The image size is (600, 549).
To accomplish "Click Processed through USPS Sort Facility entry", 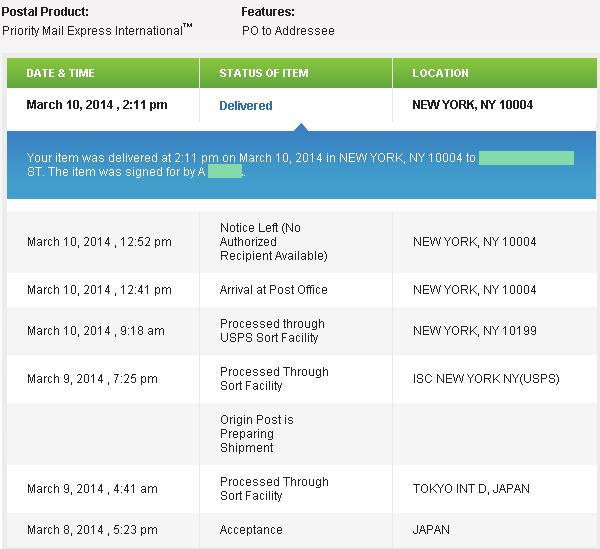I will tap(272, 331).
